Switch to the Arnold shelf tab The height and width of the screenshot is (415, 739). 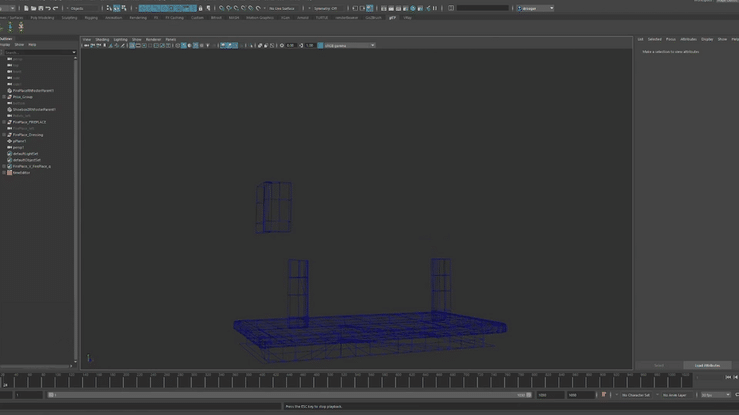(x=303, y=17)
